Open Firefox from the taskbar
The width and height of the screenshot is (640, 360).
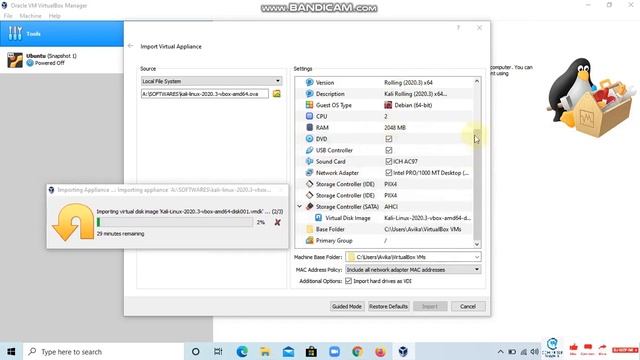point(380,351)
